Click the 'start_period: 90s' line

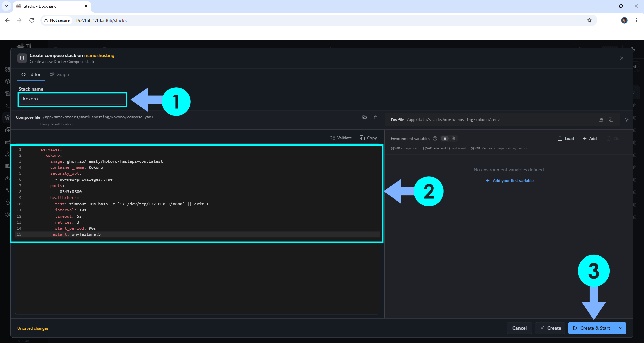coord(76,228)
